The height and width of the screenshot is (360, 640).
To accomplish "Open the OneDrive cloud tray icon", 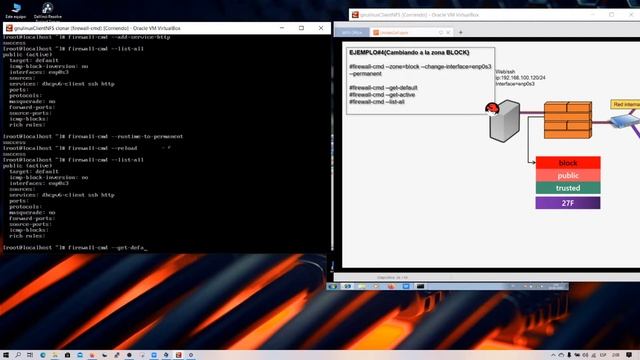I will 561,355.
